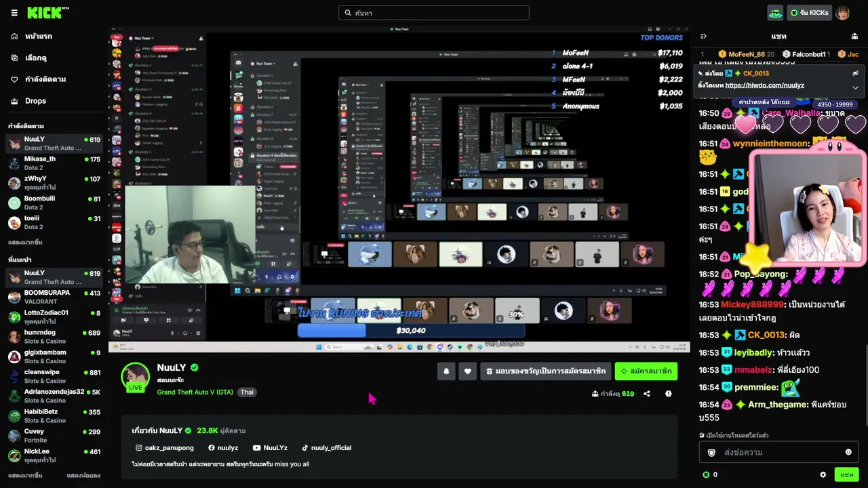Open Adrianozendejas32 channel in recommended list
The image size is (868, 488).
[x=54, y=396]
